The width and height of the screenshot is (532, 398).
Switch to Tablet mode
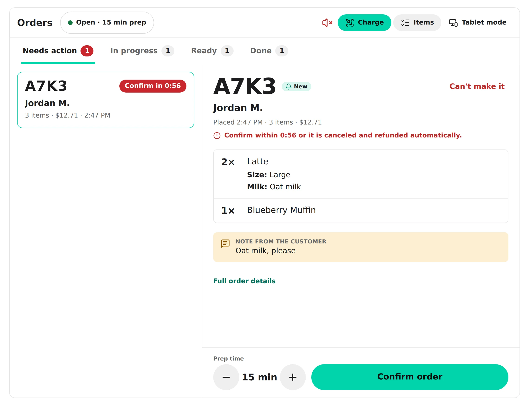point(477,23)
